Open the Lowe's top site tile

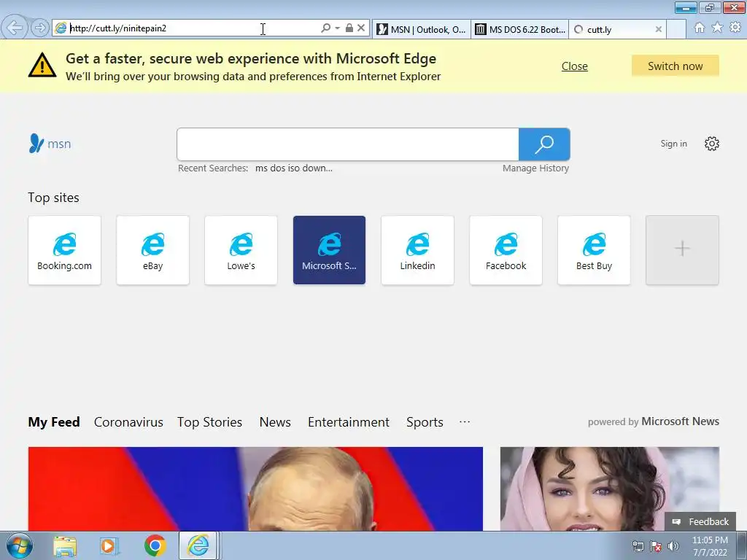tap(241, 250)
